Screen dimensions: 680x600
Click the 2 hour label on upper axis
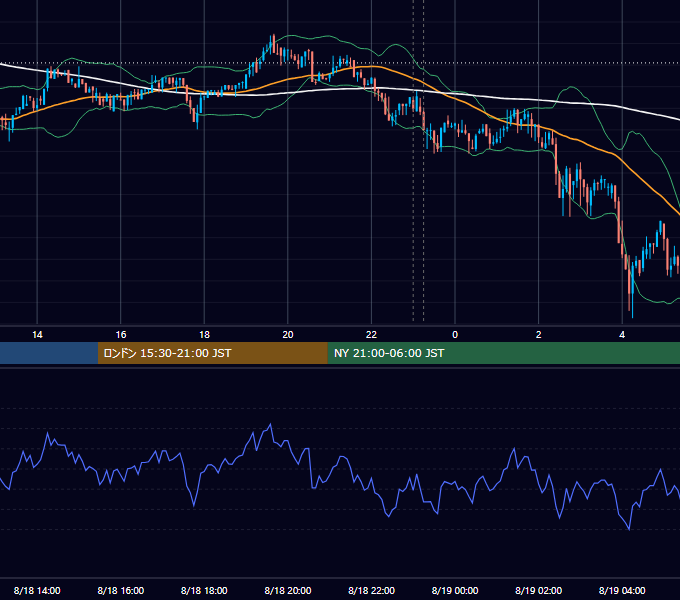coord(539,335)
